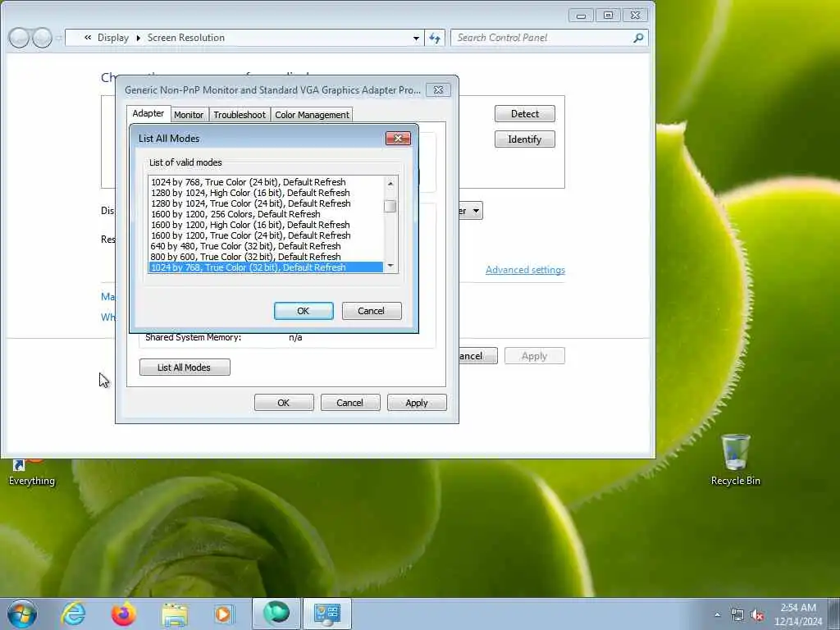The height and width of the screenshot is (630, 840).
Task: Select 800 by 600, True Color (32 bit)
Action: click(x=266, y=257)
